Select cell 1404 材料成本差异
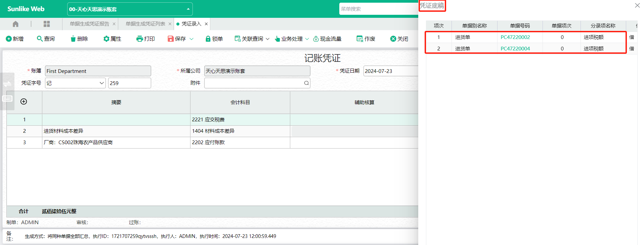 point(240,131)
